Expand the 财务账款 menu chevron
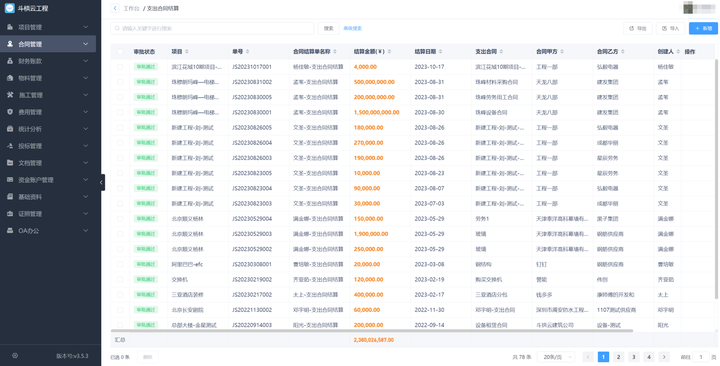This screenshot has height=366, width=720. 85,61
